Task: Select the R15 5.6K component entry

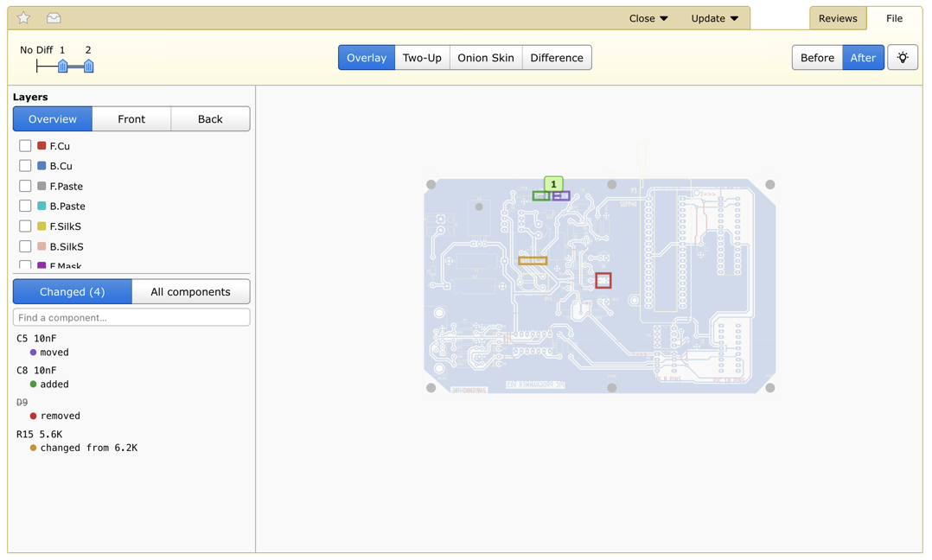Action: pos(39,434)
